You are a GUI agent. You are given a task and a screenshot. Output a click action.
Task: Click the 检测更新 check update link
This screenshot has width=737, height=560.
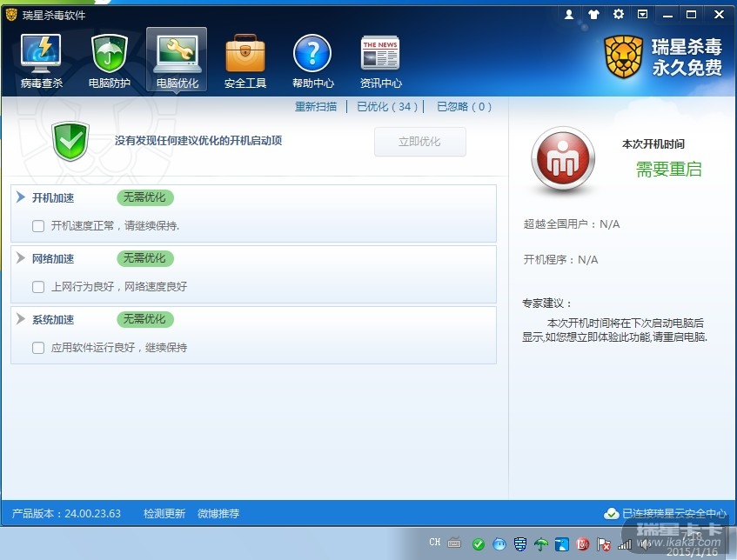[164, 514]
